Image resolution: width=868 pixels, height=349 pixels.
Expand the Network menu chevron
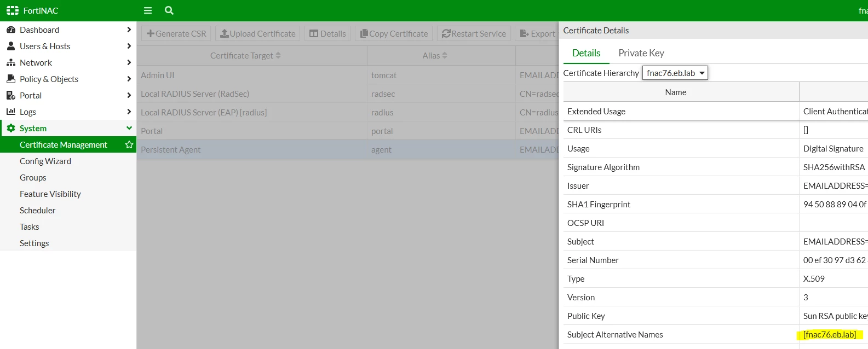pos(129,62)
